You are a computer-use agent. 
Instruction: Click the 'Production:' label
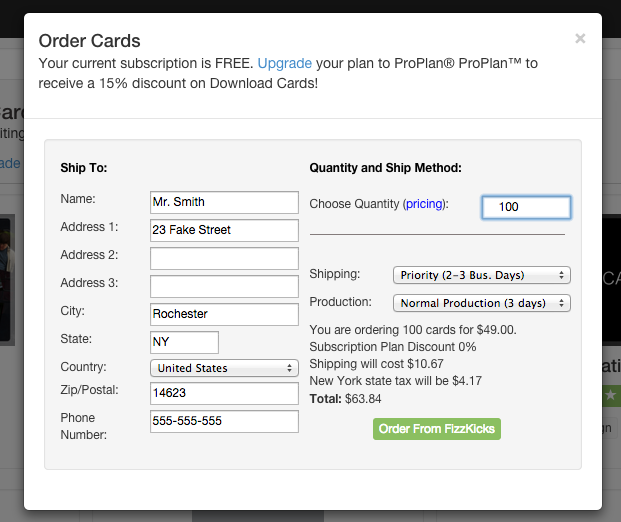(340, 302)
